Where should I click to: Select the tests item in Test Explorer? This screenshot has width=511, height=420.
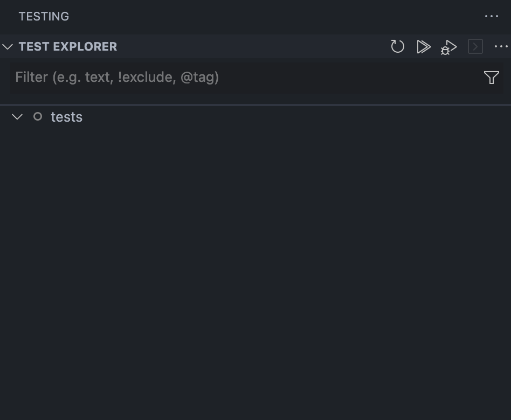66,116
